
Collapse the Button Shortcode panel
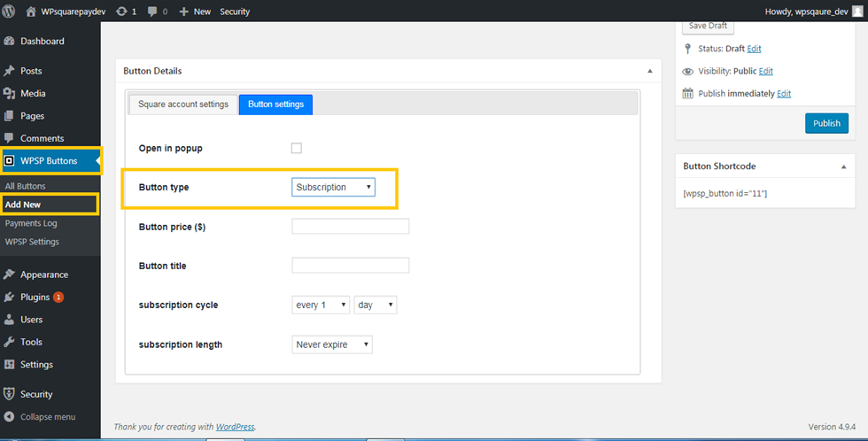843,166
